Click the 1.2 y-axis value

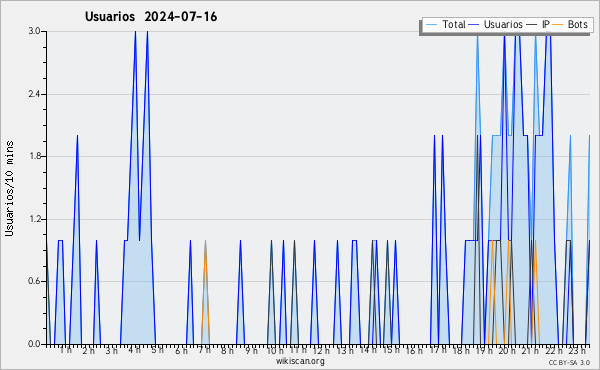tap(34, 219)
